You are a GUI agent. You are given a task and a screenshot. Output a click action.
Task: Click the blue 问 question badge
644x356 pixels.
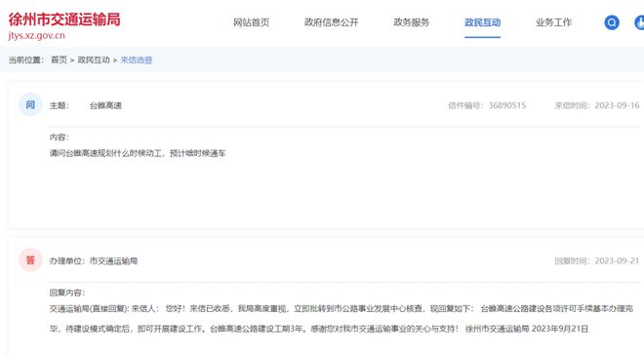click(30, 105)
